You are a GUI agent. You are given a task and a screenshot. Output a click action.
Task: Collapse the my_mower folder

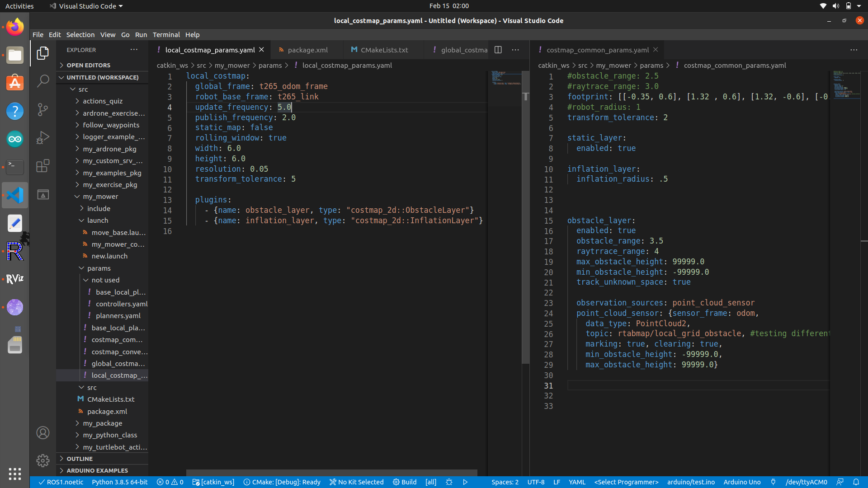click(100, 197)
